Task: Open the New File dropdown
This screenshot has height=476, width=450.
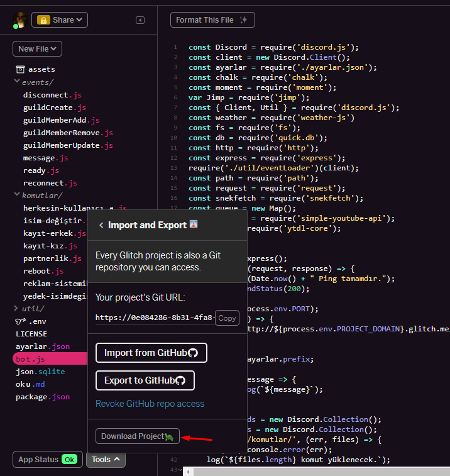Action: (x=37, y=49)
